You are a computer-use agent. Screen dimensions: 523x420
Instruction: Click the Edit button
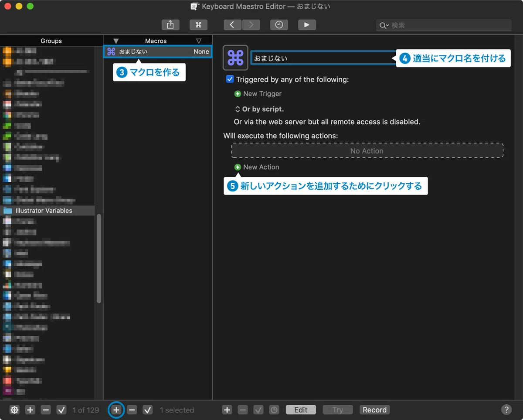point(301,410)
